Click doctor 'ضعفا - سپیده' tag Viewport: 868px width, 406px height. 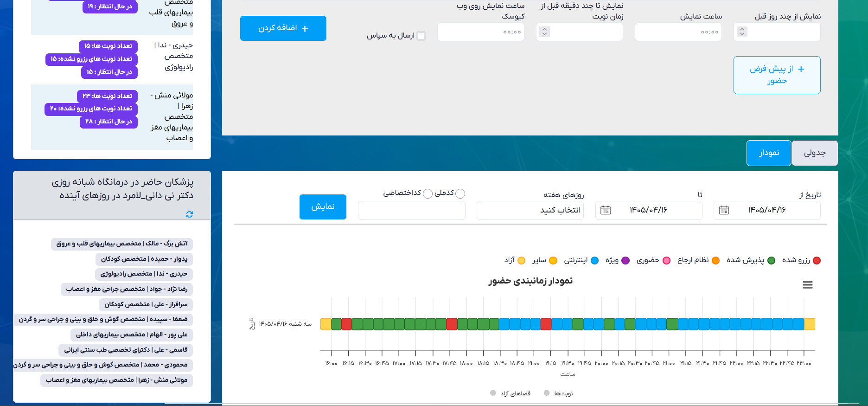[103, 320]
